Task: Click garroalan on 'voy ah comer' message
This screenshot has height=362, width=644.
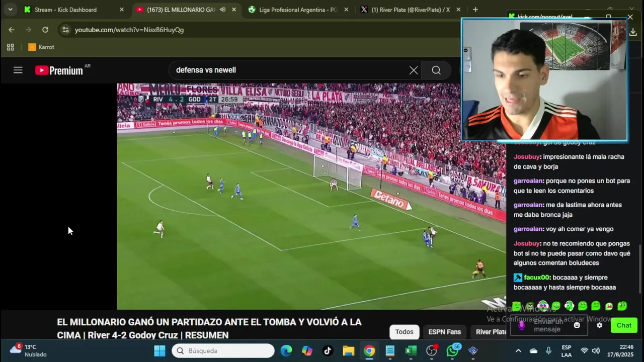Action: click(x=528, y=229)
